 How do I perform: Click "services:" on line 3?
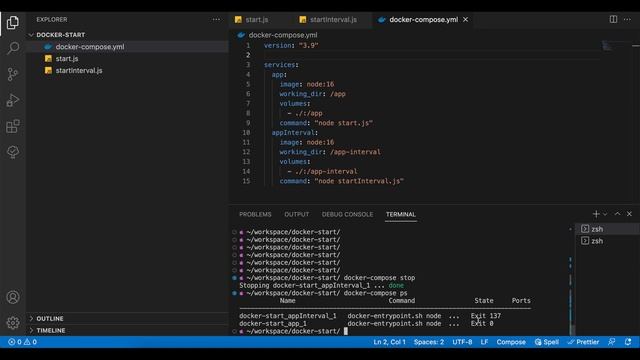click(281, 64)
